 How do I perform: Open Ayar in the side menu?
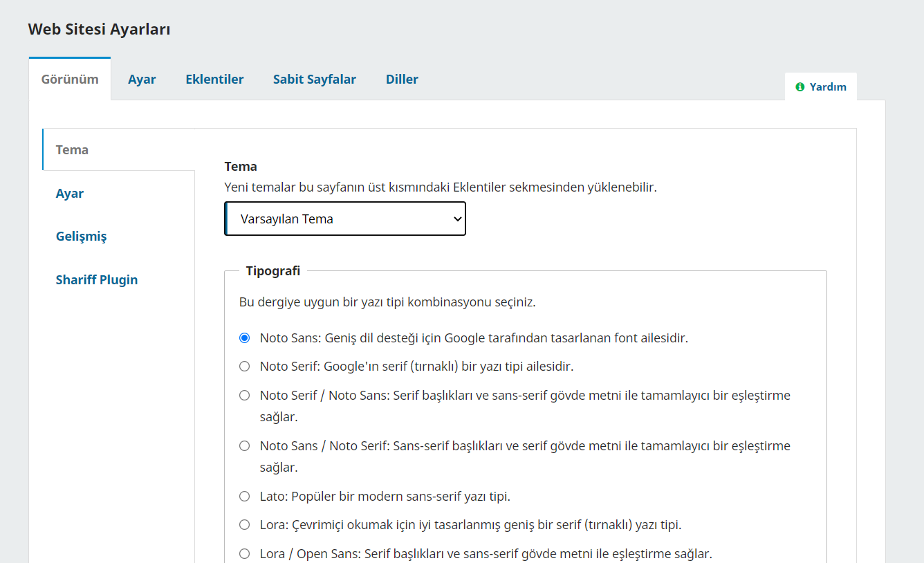118,193
